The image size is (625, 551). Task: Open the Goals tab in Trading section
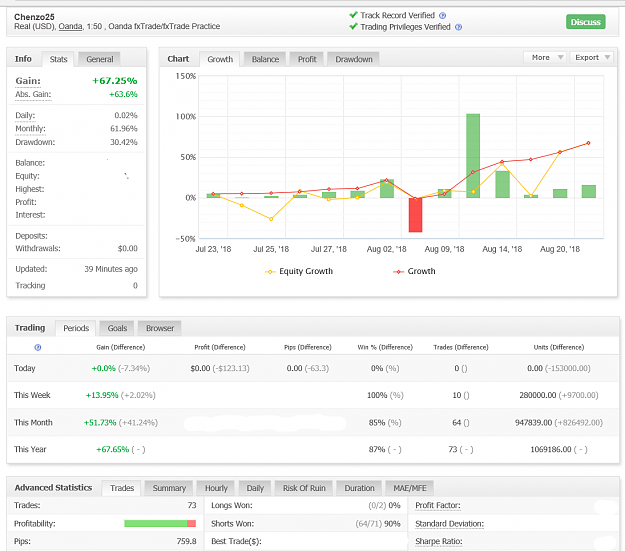(x=117, y=328)
